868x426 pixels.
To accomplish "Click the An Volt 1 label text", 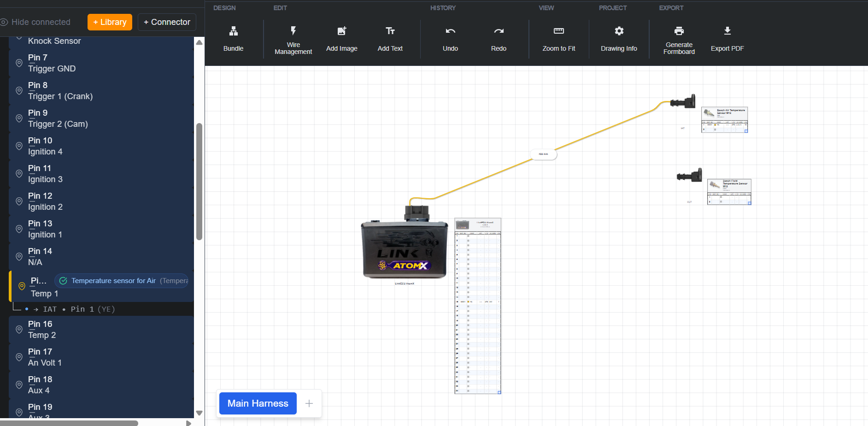I will (x=45, y=363).
